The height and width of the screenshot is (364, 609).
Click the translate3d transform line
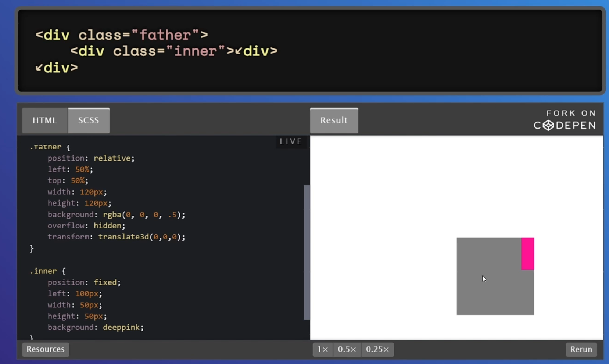pos(116,237)
